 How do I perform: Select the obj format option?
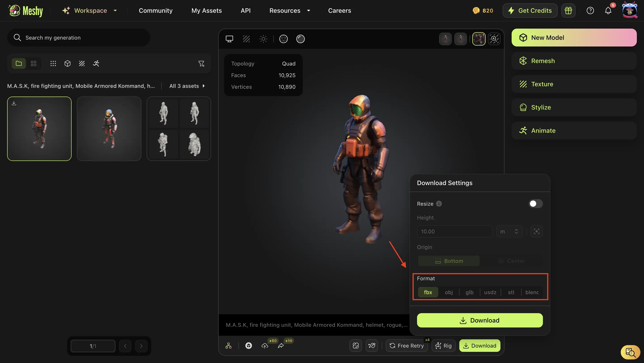point(449,292)
